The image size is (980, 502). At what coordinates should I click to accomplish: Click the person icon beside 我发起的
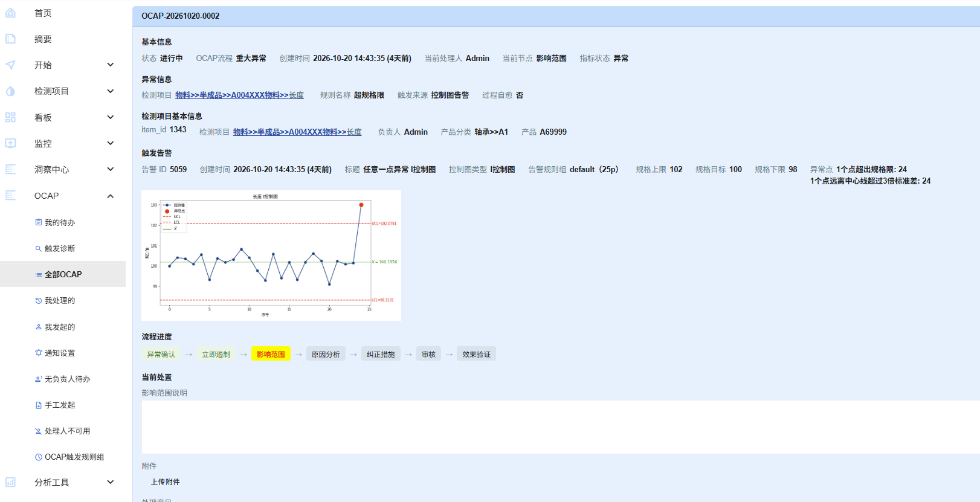coord(39,327)
